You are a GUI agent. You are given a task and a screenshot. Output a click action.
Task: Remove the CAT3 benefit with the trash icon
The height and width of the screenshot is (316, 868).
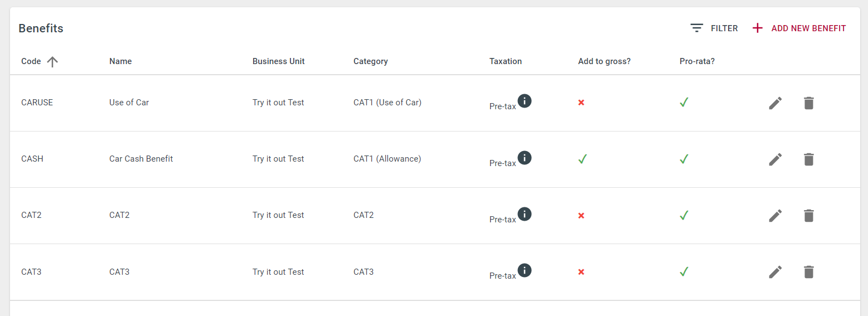pyautogui.click(x=809, y=272)
